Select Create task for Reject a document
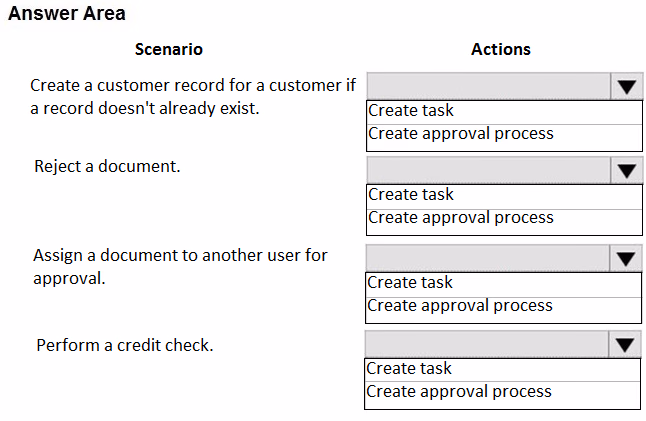The width and height of the screenshot is (646, 421). (504, 196)
